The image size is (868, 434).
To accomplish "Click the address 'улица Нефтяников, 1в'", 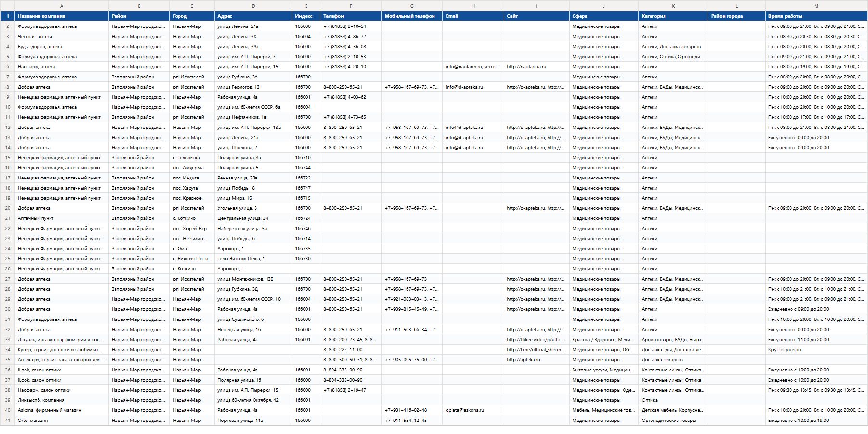I will [253, 117].
